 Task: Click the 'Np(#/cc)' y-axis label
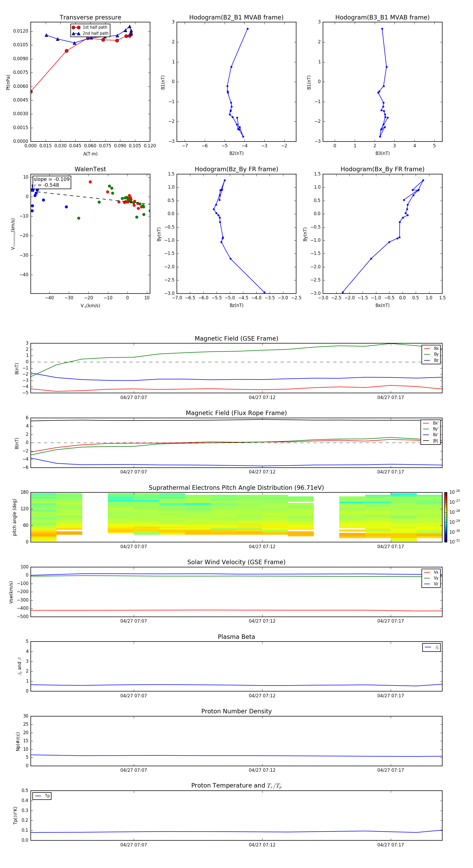coord(18,741)
